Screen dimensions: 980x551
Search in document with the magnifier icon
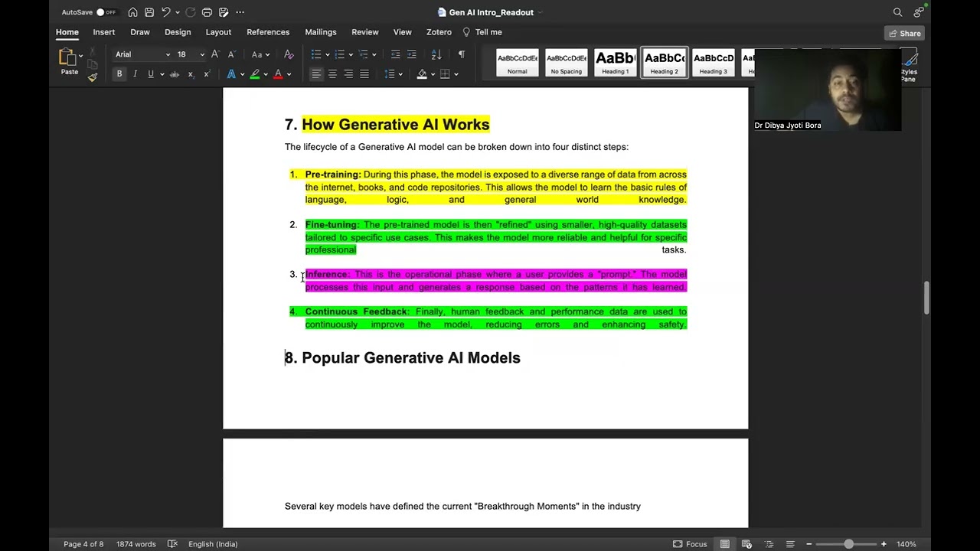pyautogui.click(x=897, y=12)
